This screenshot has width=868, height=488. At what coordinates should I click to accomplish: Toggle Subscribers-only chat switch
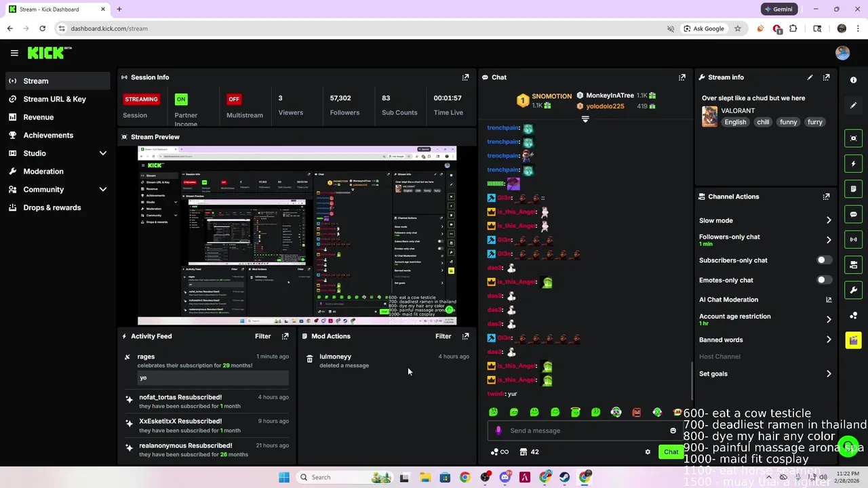(x=823, y=260)
